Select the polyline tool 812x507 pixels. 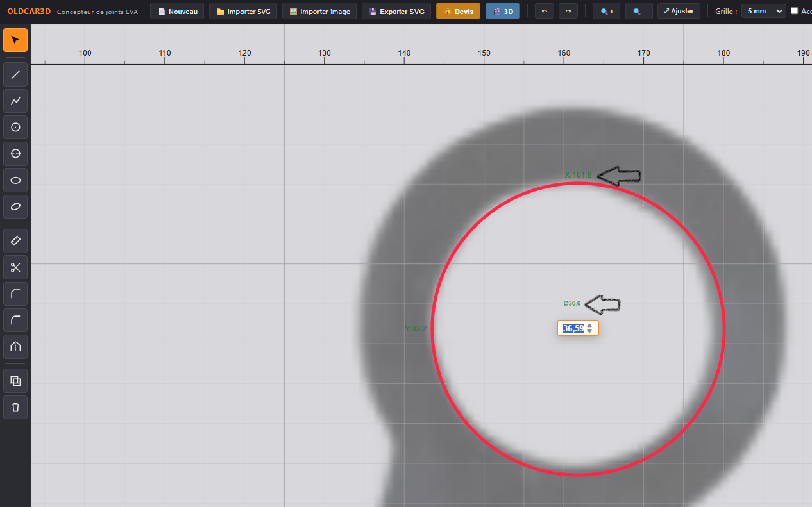(15, 101)
